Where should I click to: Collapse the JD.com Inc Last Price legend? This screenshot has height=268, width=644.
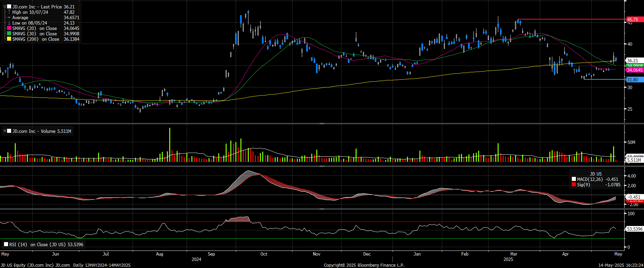tap(5, 6)
